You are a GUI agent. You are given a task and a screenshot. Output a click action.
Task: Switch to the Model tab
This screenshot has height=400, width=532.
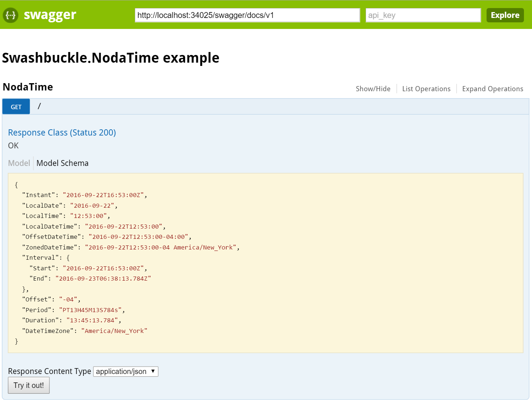point(19,163)
